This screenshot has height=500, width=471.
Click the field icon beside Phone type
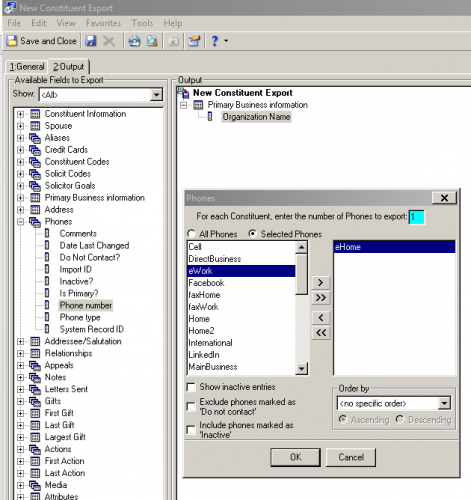[47, 317]
